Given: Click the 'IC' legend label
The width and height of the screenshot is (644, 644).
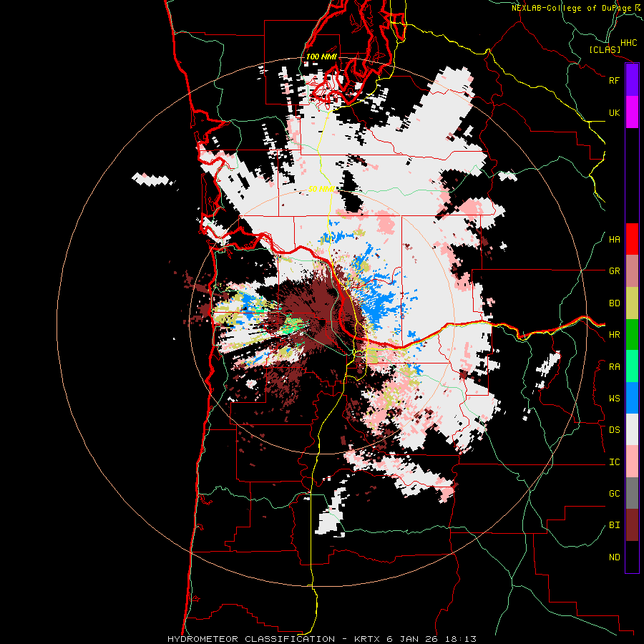Looking at the screenshot, I should pyautogui.click(x=614, y=462).
